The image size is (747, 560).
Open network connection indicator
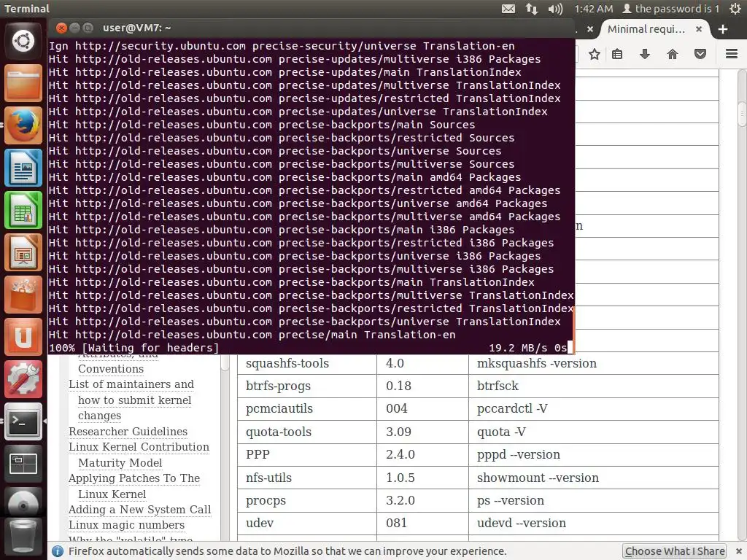coord(532,9)
